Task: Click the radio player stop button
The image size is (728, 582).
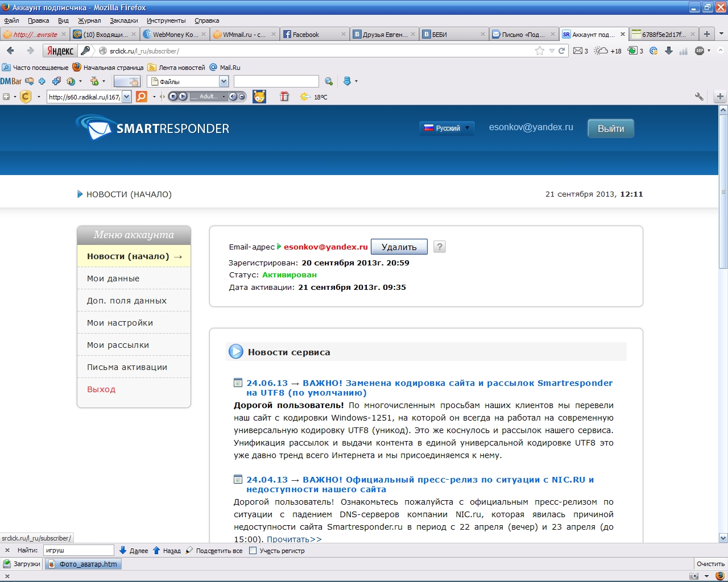Action: click(x=173, y=97)
